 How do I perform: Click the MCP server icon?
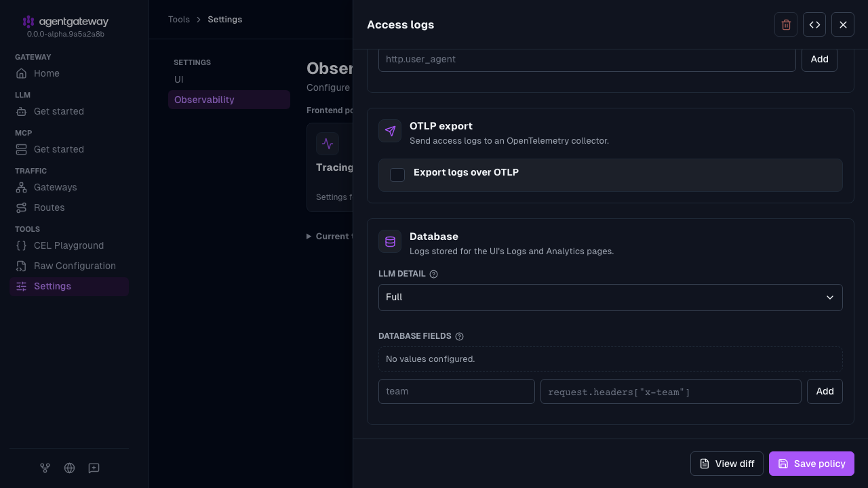22,149
